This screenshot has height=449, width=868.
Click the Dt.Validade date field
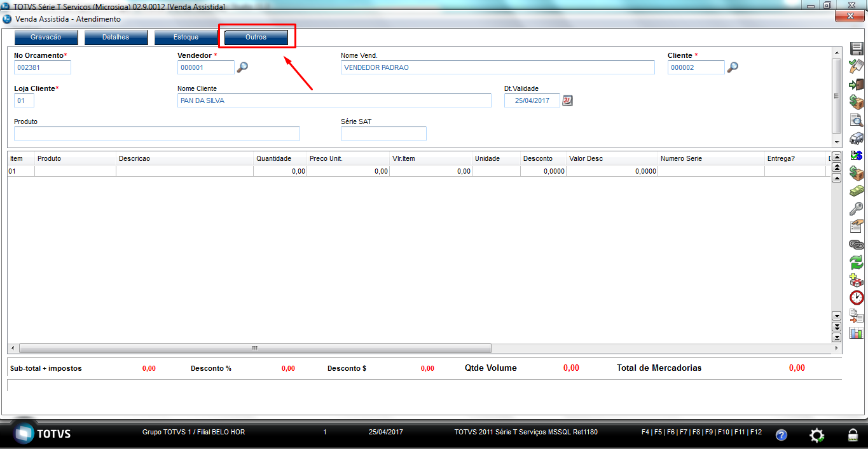[x=532, y=100]
